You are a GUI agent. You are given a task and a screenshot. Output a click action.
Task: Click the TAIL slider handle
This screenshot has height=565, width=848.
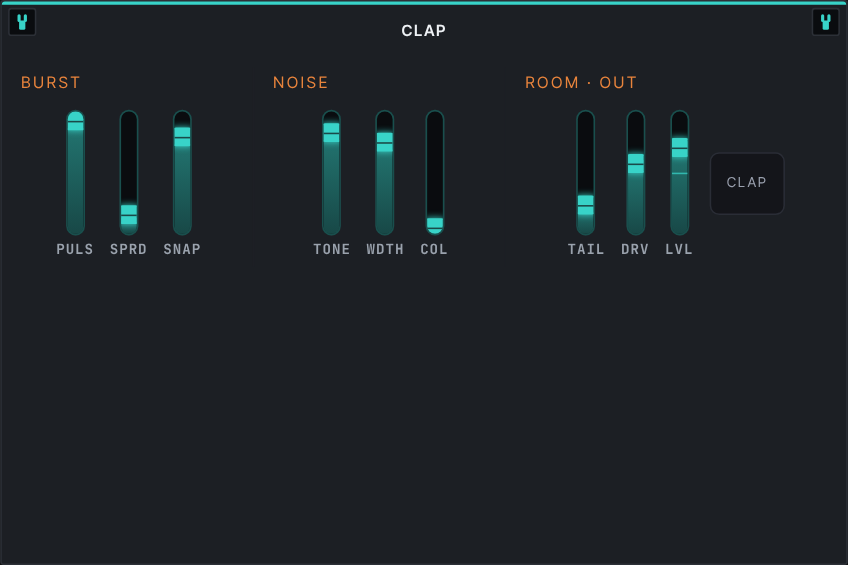586,205
